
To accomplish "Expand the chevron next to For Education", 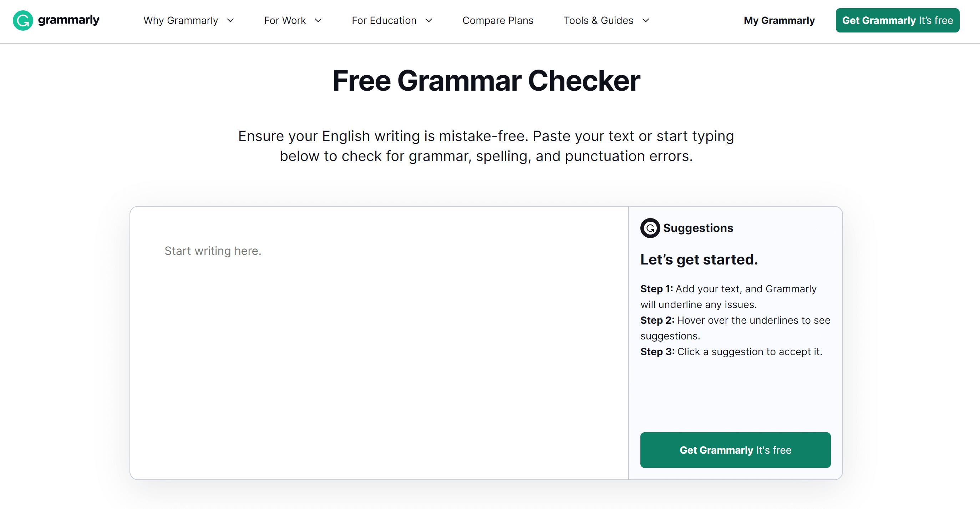I will (x=429, y=21).
